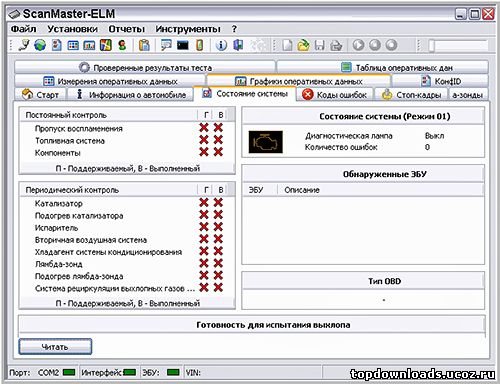Image resolution: width=500 pixels, height=384 pixels.
Task: Click the green globe toolbar icon
Action: pyautogui.click(x=40, y=45)
